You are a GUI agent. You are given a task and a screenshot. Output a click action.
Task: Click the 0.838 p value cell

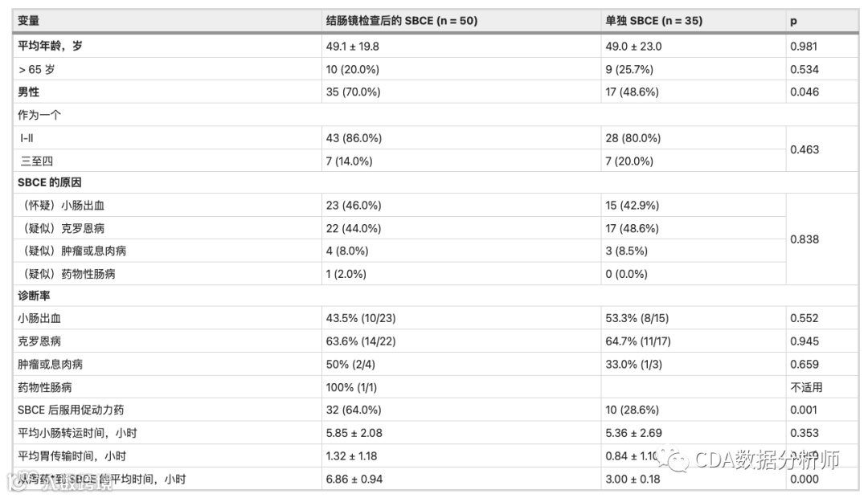[805, 239]
